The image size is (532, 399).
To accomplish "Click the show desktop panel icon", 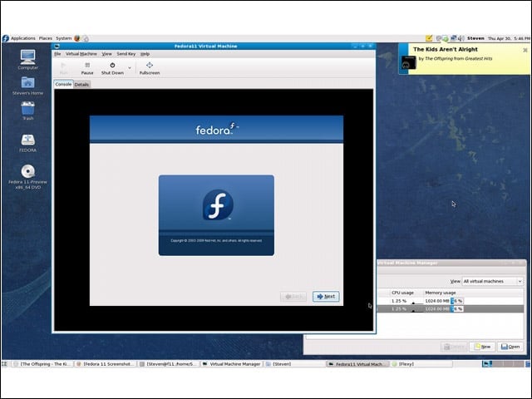I will [4, 364].
